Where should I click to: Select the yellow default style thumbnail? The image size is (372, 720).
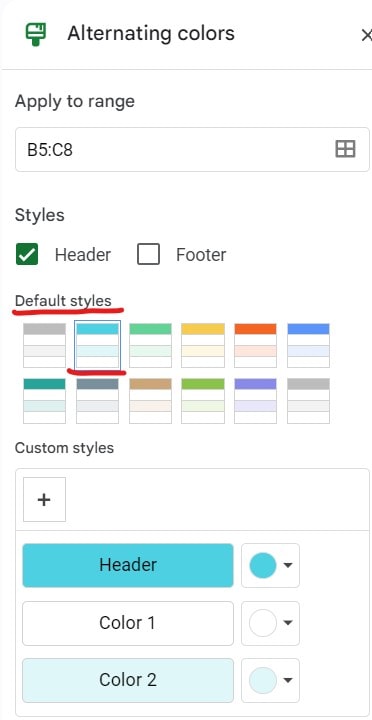click(x=203, y=345)
